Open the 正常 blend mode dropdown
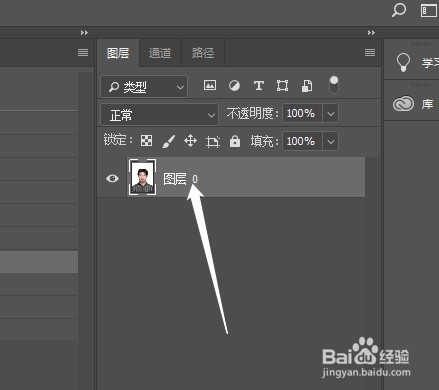439x390 pixels. tap(160, 115)
